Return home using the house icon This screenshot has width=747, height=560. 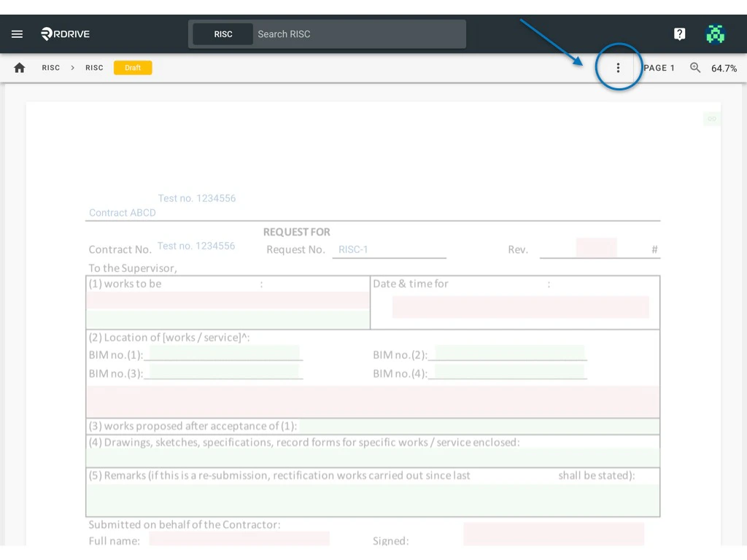pyautogui.click(x=19, y=67)
